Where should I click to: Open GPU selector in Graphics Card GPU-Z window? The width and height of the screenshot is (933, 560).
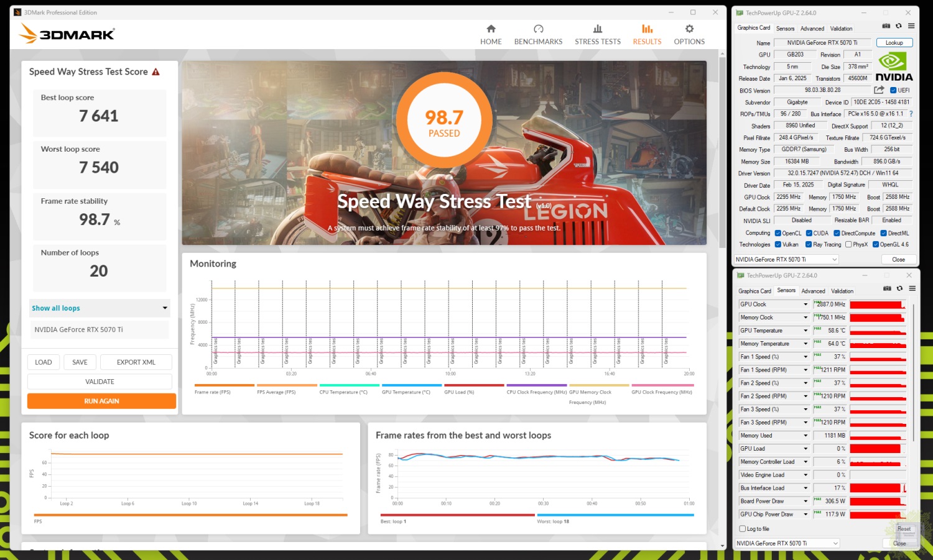coord(786,260)
